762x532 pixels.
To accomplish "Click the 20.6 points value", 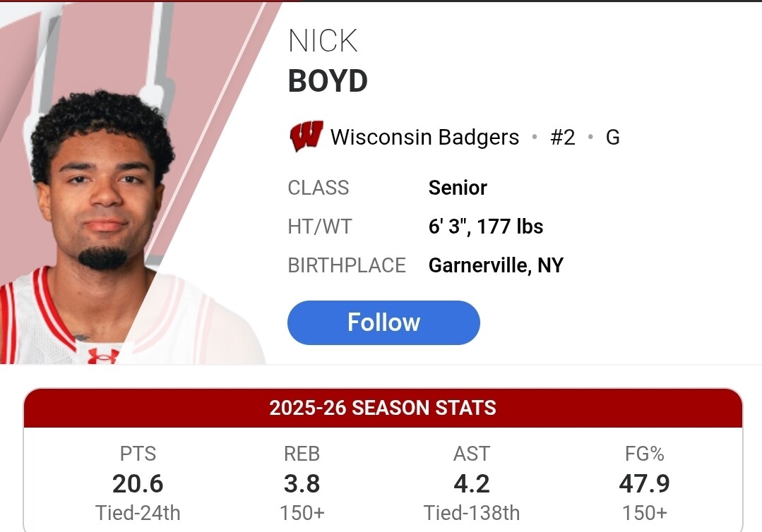I will pos(138,484).
